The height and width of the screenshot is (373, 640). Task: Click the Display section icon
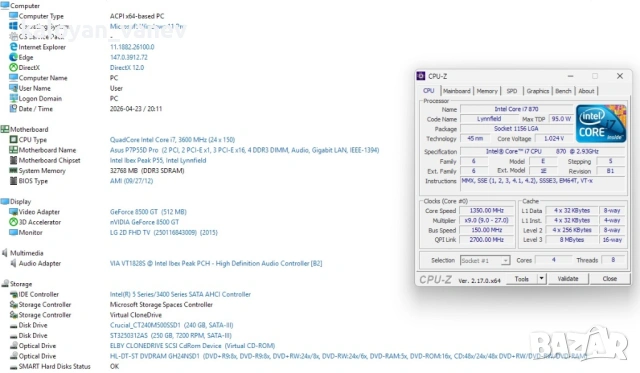[x=5, y=201]
